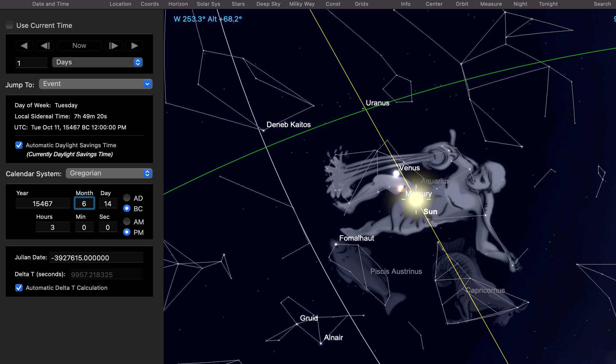Click the Year input field

(43, 204)
